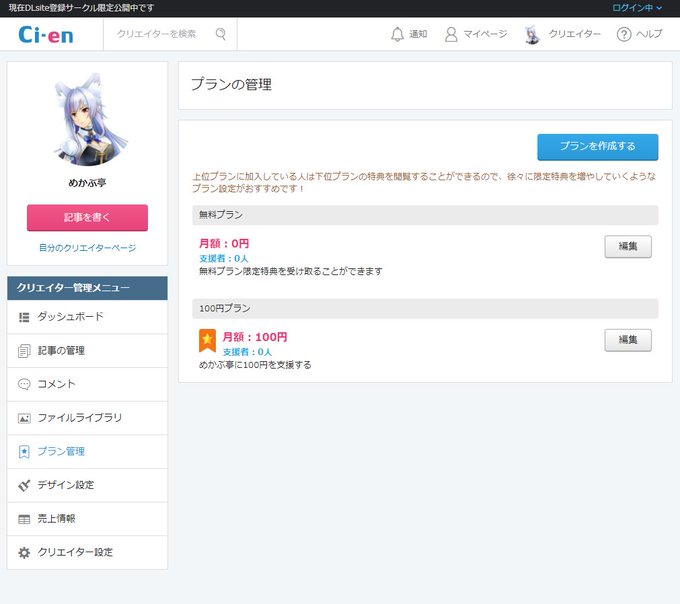Click the クリエイター管理メニュー header
680x604 pixels.
87,288
